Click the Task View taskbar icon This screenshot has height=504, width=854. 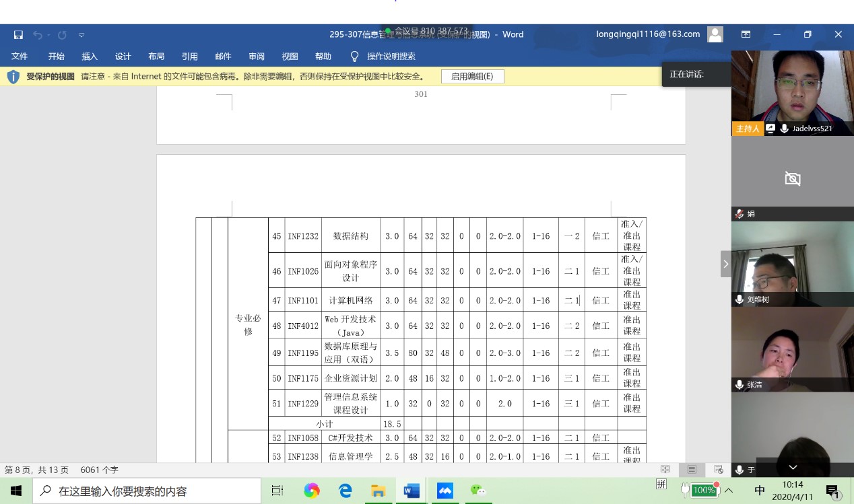coord(277,491)
